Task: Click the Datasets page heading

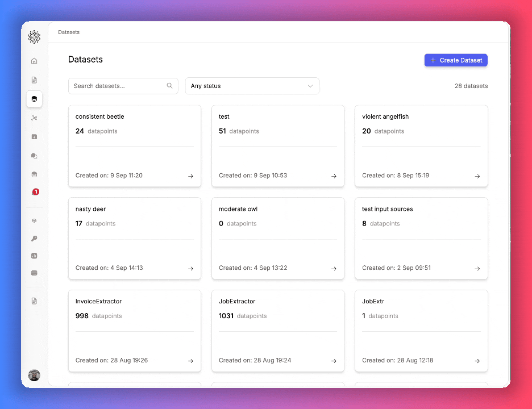Action: pyautogui.click(x=85, y=59)
